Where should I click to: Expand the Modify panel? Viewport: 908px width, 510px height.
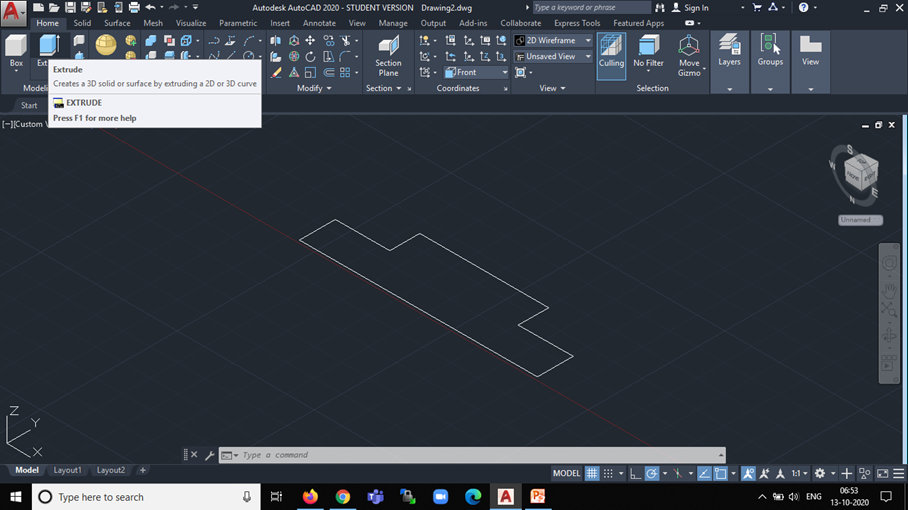coord(314,88)
